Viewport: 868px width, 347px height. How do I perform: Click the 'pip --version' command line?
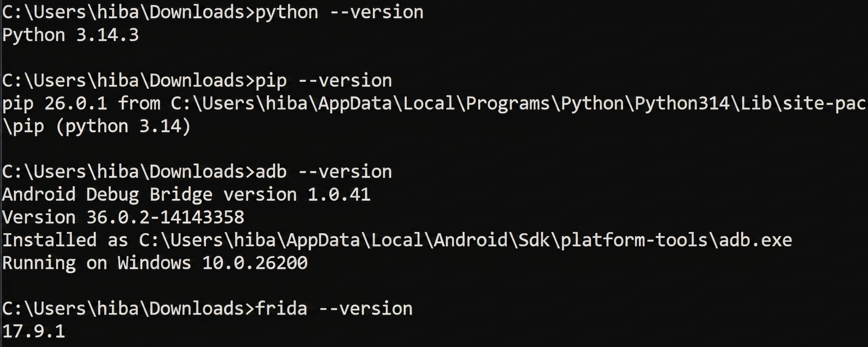coord(197,81)
